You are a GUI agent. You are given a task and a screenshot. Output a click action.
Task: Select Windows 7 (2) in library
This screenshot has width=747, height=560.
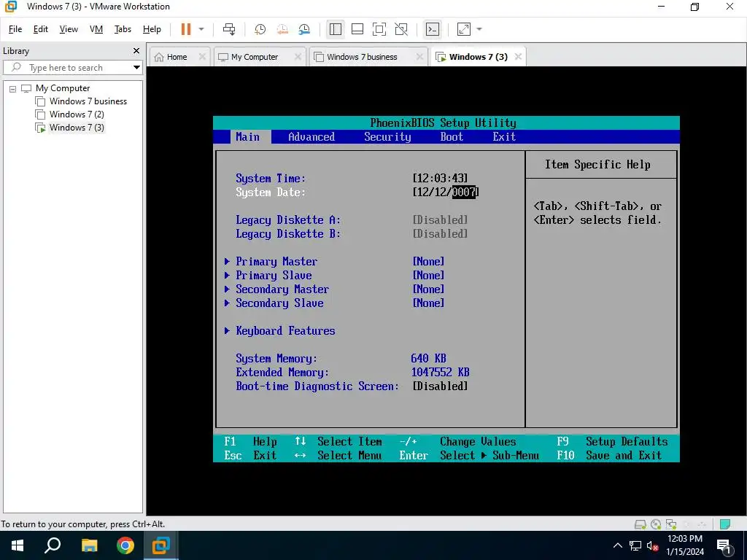pyautogui.click(x=77, y=114)
